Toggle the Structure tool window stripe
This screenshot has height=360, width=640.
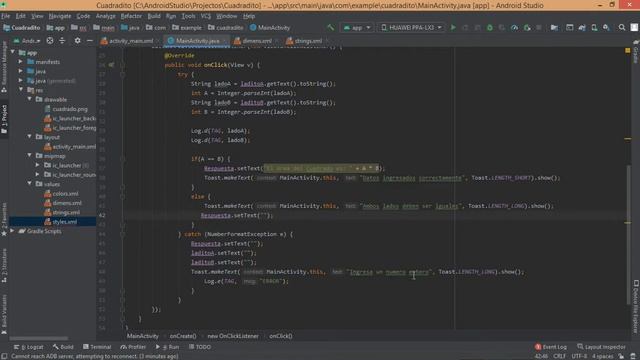(x=4, y=266)
